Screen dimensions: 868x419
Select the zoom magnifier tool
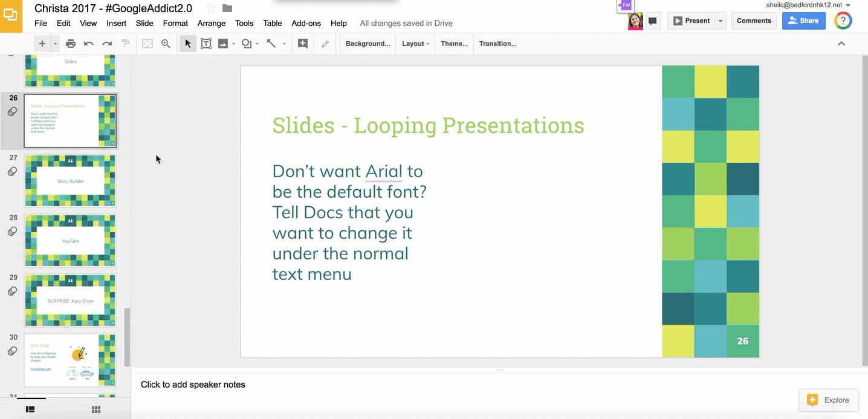pos(166,44)
